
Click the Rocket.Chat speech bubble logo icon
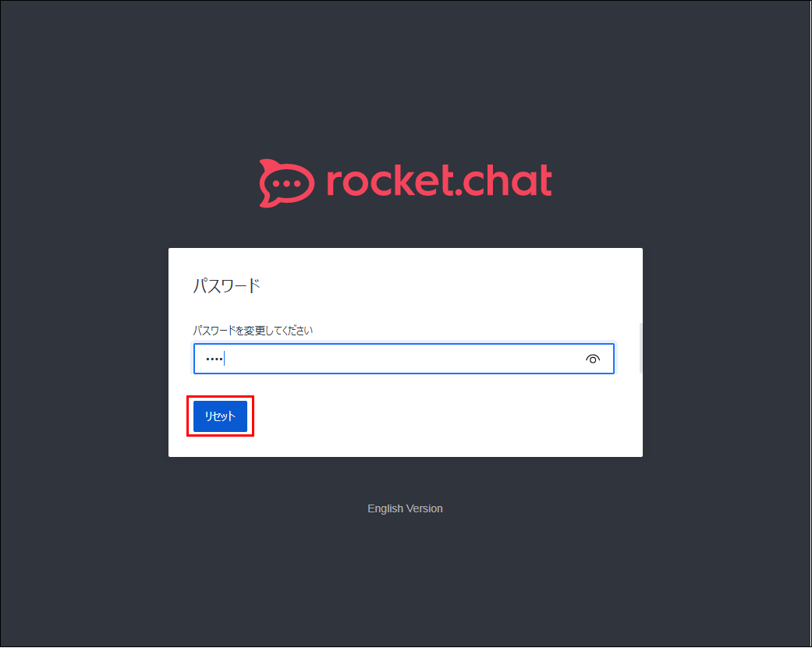(286, 183)
